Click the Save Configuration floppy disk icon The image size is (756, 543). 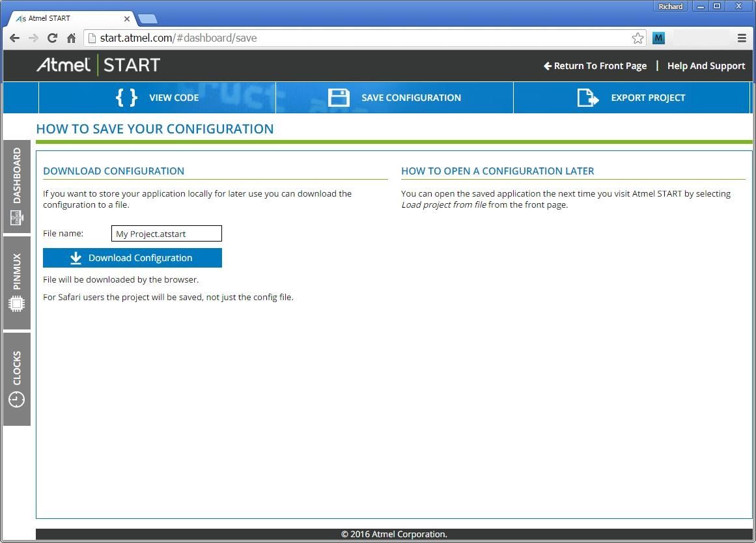(339, 98)
